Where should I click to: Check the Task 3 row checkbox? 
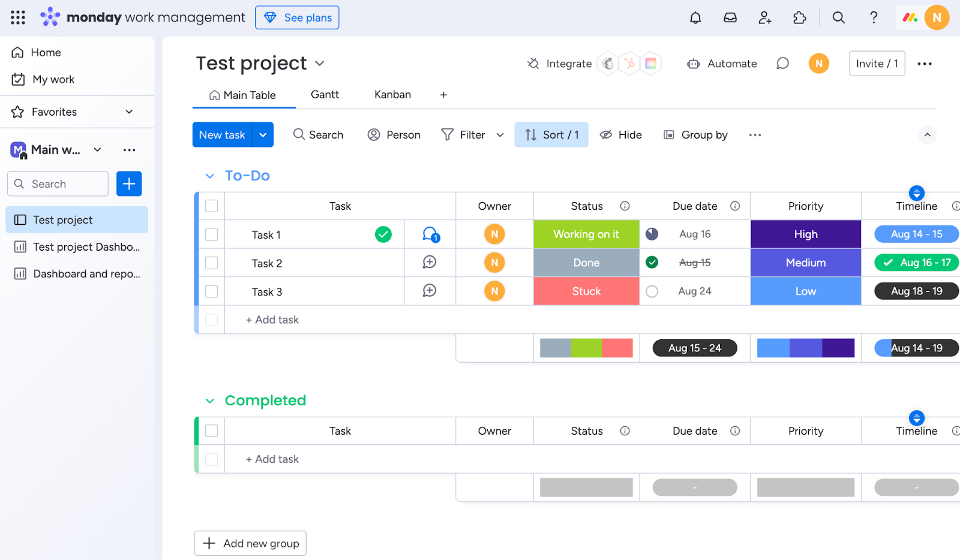212,291
